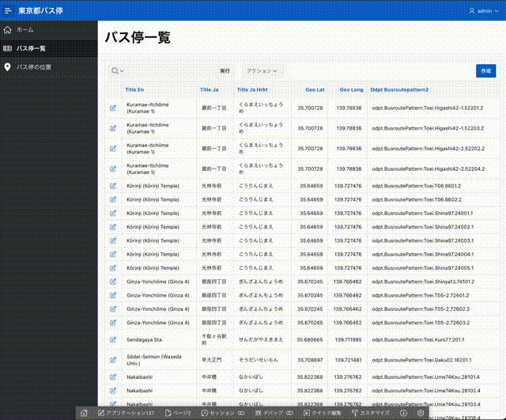Open developer toolbar gear settings icon
The image size is (506, 420).
click(420, 413)
